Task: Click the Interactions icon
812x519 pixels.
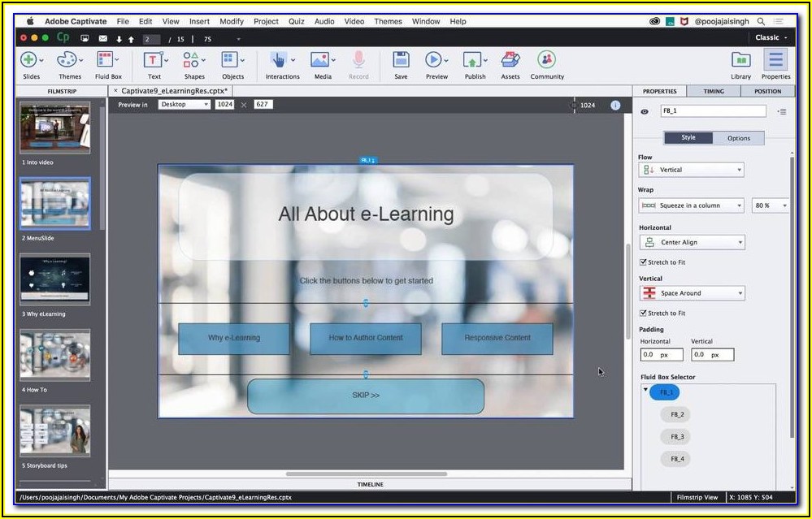Action: pos(280,60)
